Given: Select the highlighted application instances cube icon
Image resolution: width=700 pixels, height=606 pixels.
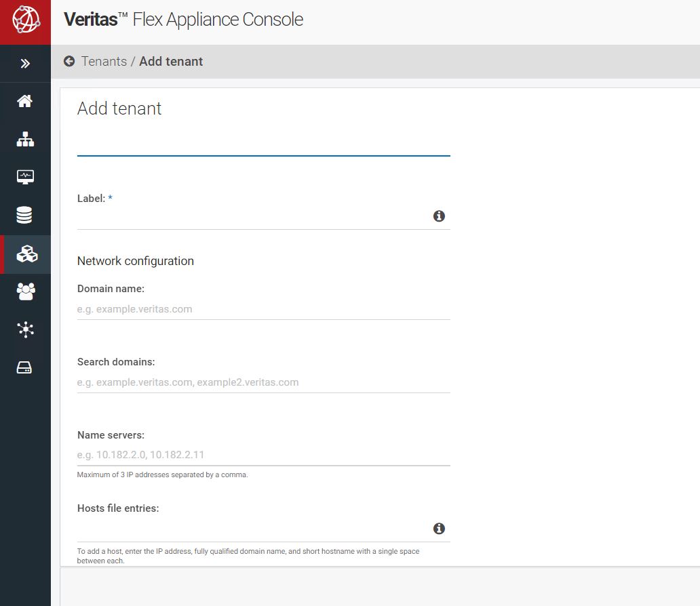Looking at the screenshot, I should [x=25, y=254].
